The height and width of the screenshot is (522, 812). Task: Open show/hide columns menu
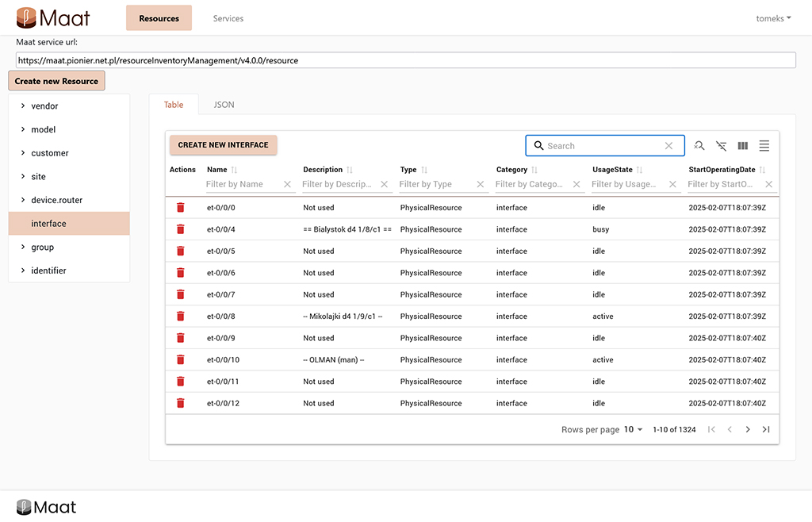743,146
